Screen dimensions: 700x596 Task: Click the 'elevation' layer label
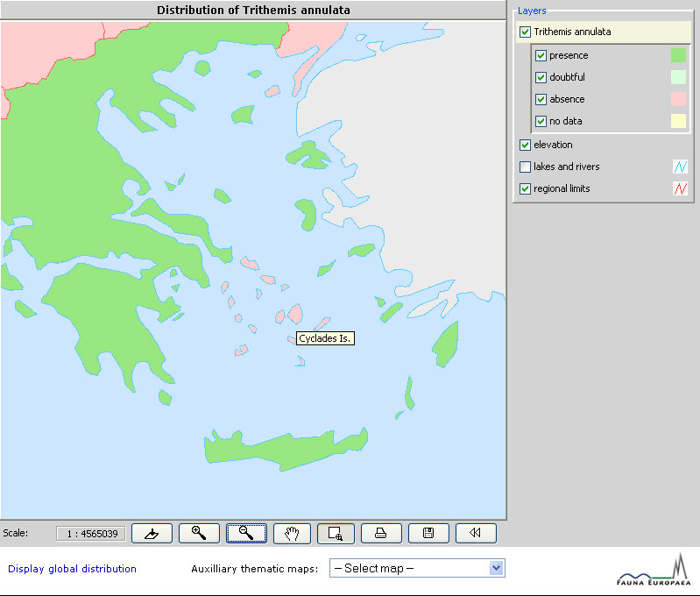click(x=553, y=145)
